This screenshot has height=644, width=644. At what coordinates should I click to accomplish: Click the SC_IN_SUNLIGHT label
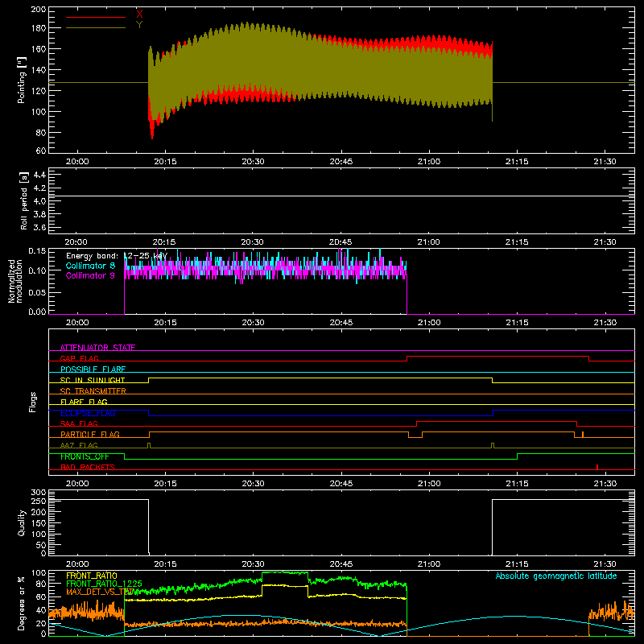[x=93, y=380]
